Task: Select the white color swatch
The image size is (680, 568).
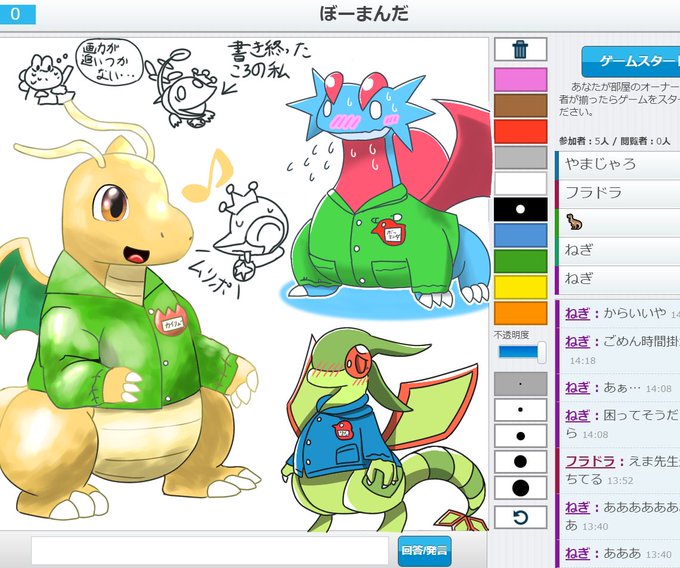Action: pyautogui.click(x=520, y=183)
